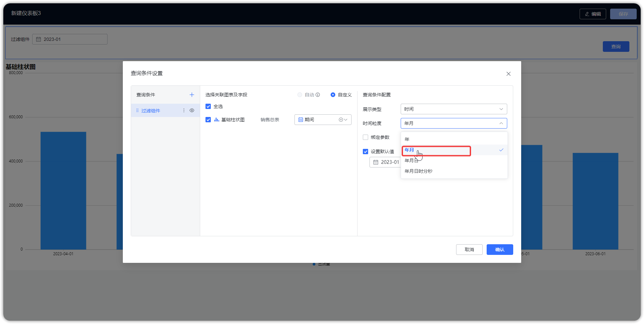Click the bar chart icon of 基础柱状图
This screenshot has width=644, height=324.
[x=216, y=120]
